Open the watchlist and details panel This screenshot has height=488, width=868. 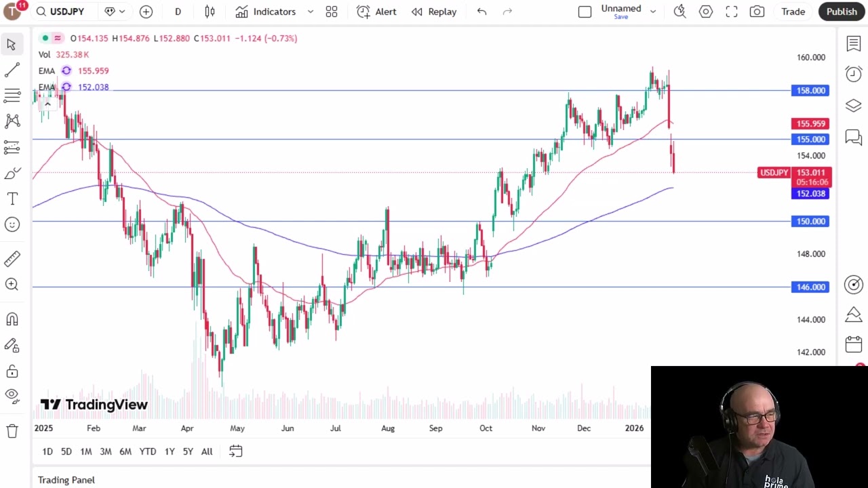tap(854, 44)
